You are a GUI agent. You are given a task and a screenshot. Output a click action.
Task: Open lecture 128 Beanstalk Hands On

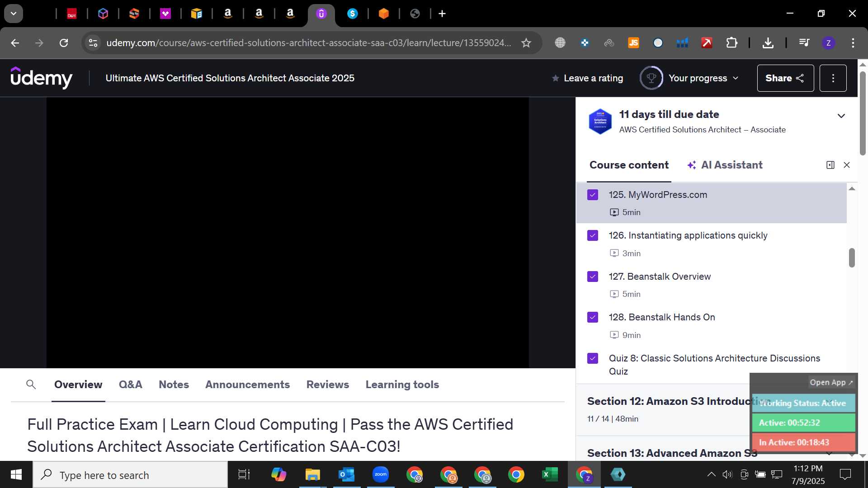pyautogui.click(x=711, y=325)
